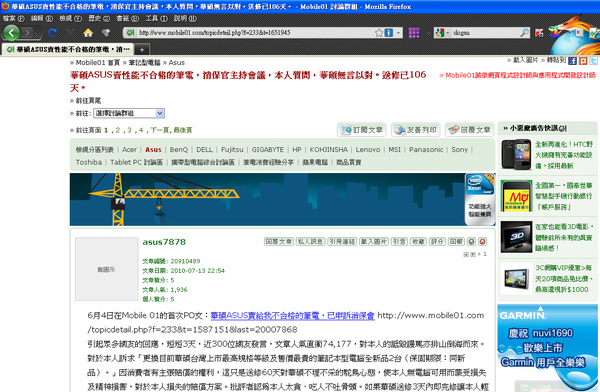Open the BenQ forum category link
Viewport: 600px width, 392px height.
point(179,150)
